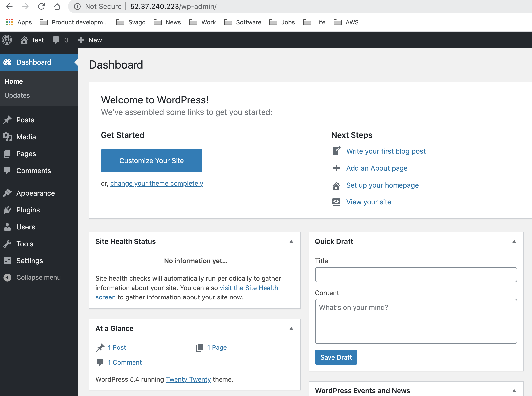Focus the Quick Draft Title field
532x396 pixels.
(416, 275)
